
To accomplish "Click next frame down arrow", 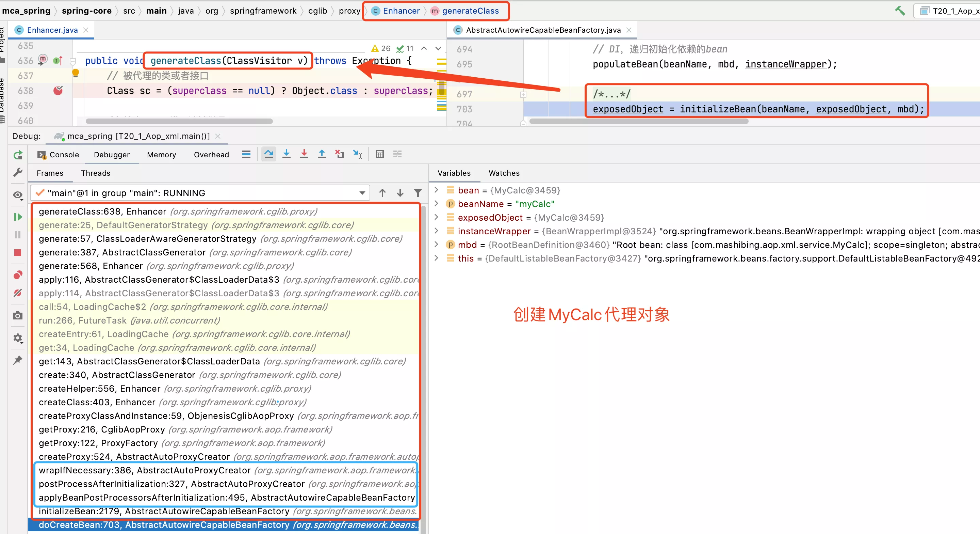I will point(400,193).
